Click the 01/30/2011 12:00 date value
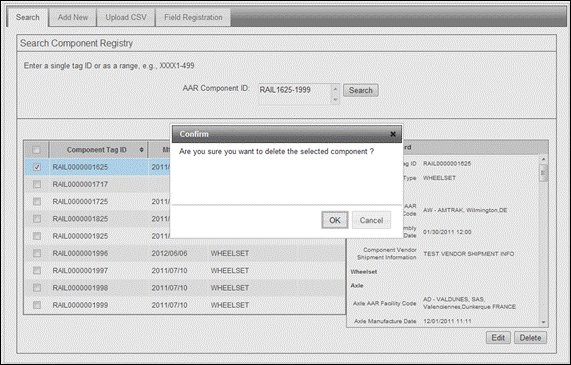The height and width of the screenshot is (365, 571). point(447,232)
